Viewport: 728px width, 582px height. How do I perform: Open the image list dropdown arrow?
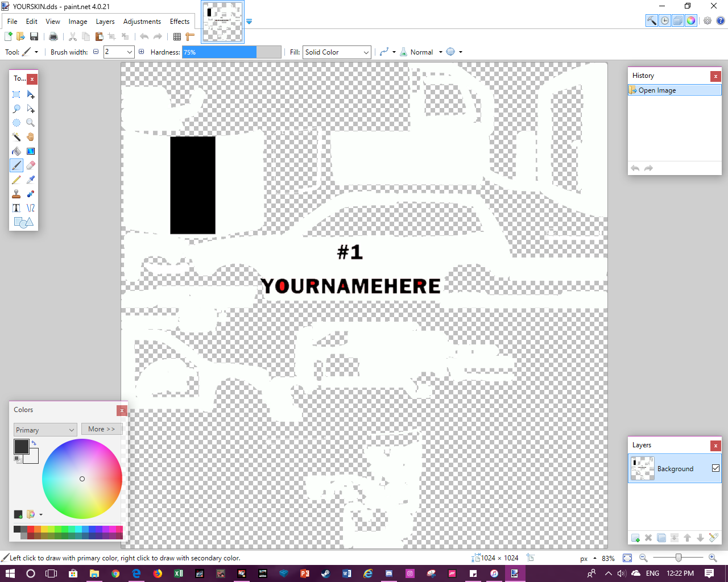pos(249,22)
